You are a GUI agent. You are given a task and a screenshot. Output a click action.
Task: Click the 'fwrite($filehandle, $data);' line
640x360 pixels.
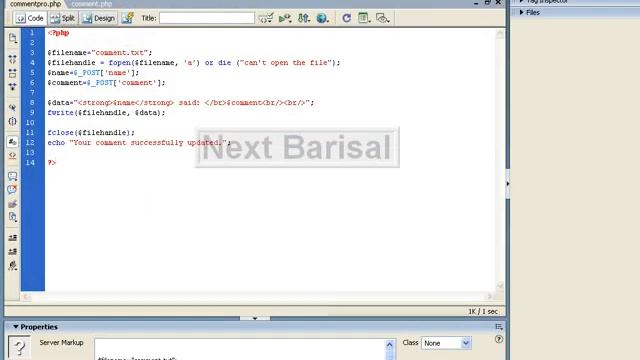(x=107, y=113)
